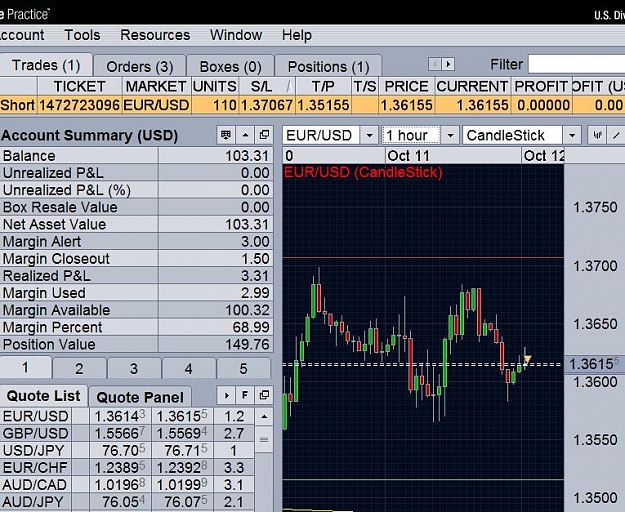Viewport: 625px width, 512px height.
Task: Detach the Quote List panel into a window
Action: [x=264, y=395]
